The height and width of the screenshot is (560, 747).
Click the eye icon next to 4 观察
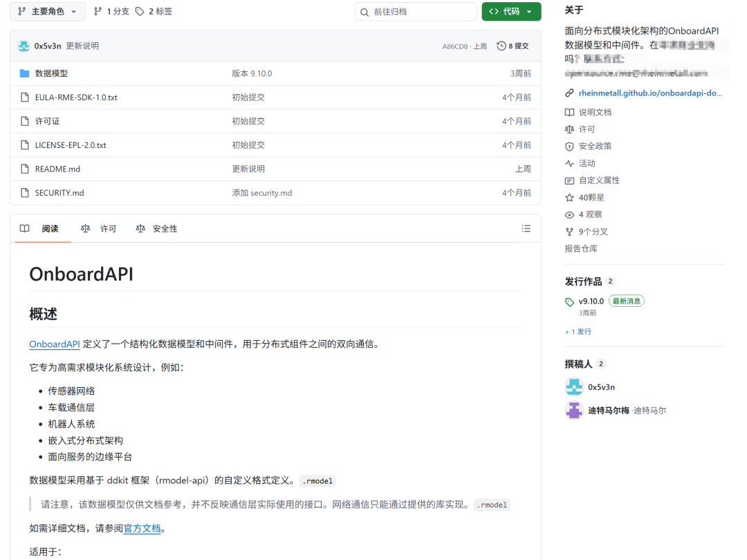pyautogui.click(x=569, y=215)
